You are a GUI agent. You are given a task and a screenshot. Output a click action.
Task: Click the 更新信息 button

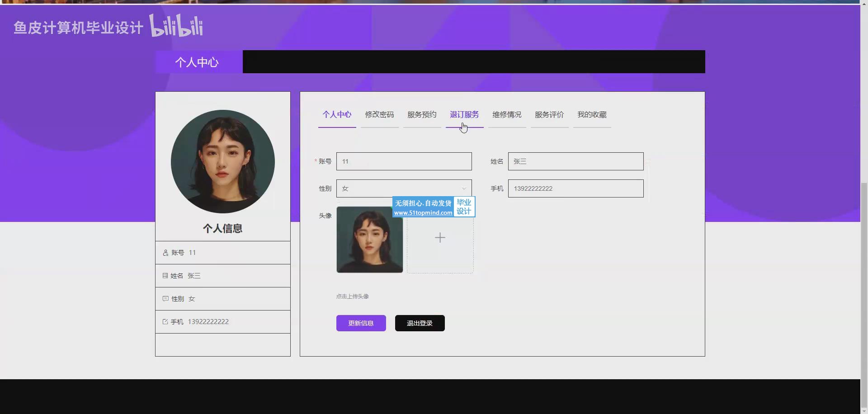361,323
